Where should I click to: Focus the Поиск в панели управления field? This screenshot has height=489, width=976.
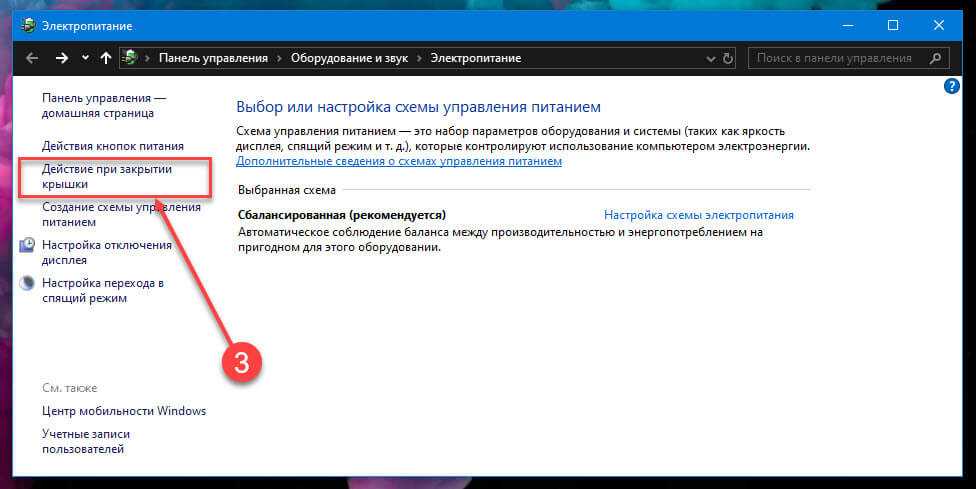click(835, 58)
